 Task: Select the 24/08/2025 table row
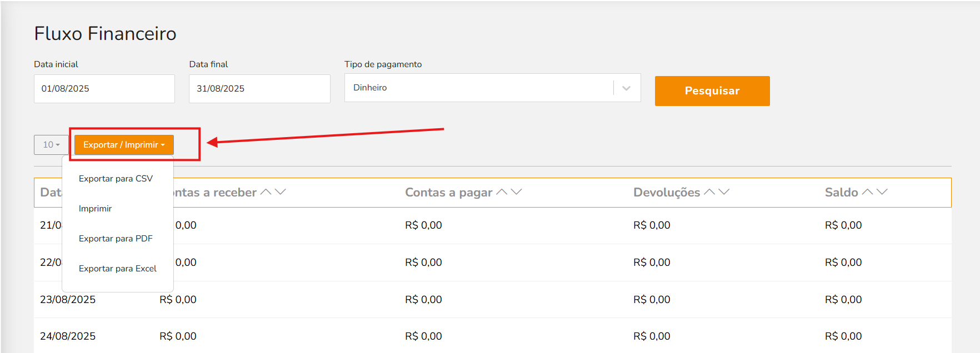(x=492, y=336)
